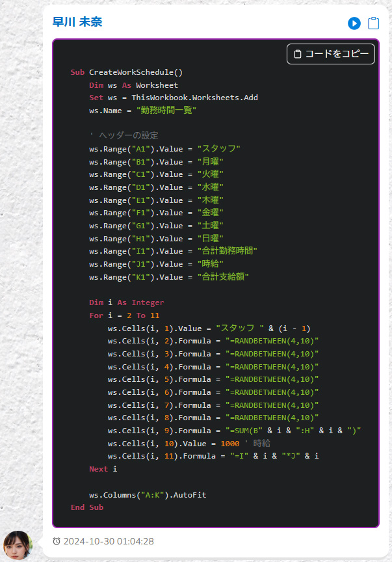Click the Dim i As Integer line
Image resolution: width=392 pixels, height=562 pixels.
pos(127,302)
